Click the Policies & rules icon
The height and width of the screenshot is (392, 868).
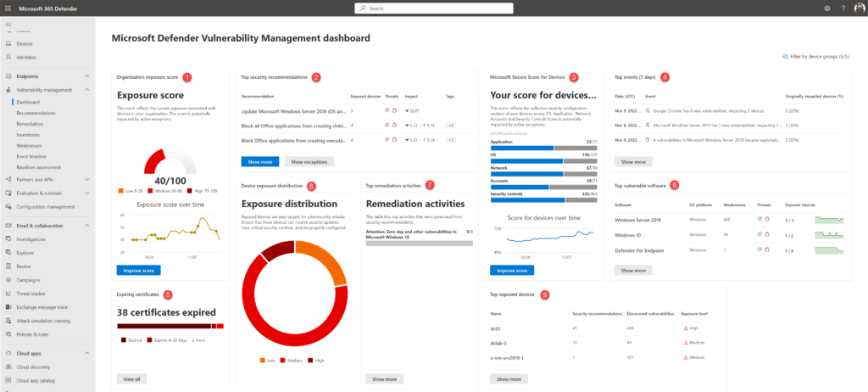[x=8, y=334]
